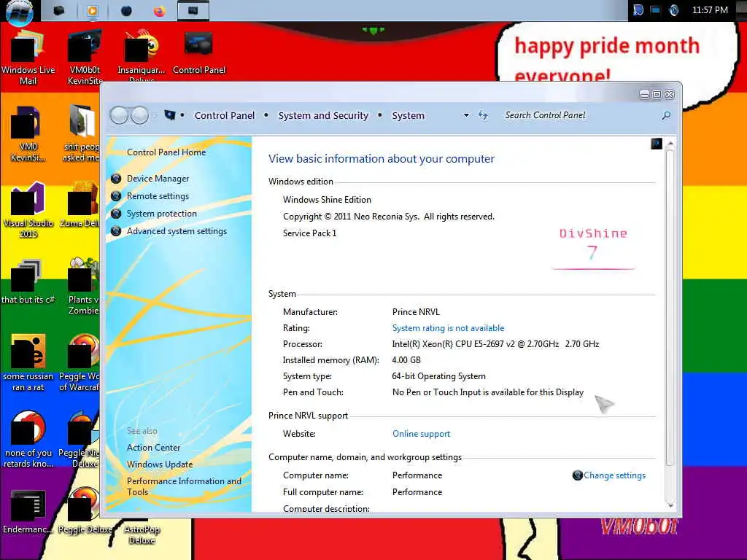Image resolution: width=747 pixels, height=560 pixels.
Task: Open Advanced system settings
Action: point(177,231)
